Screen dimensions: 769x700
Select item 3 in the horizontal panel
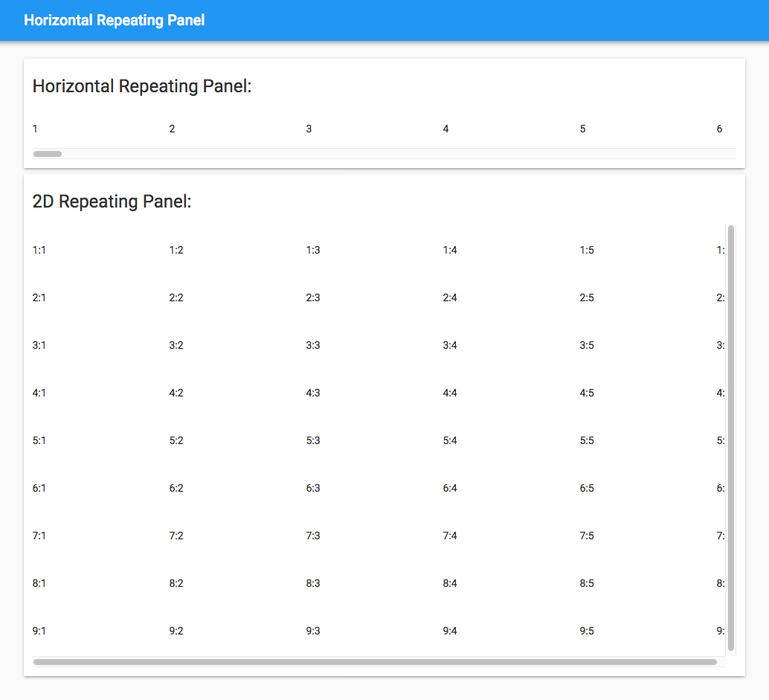pos(309,129)
